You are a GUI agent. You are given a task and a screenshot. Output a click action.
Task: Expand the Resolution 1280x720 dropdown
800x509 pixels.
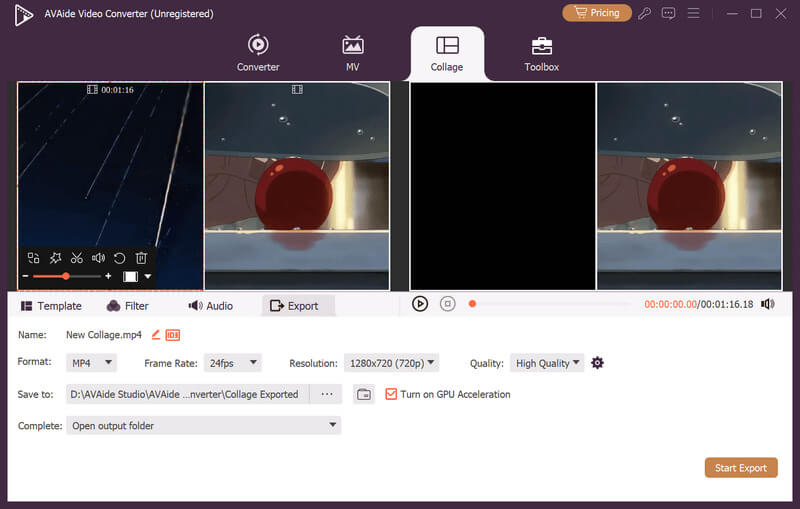pyautogui.click(x=390, y=363)
